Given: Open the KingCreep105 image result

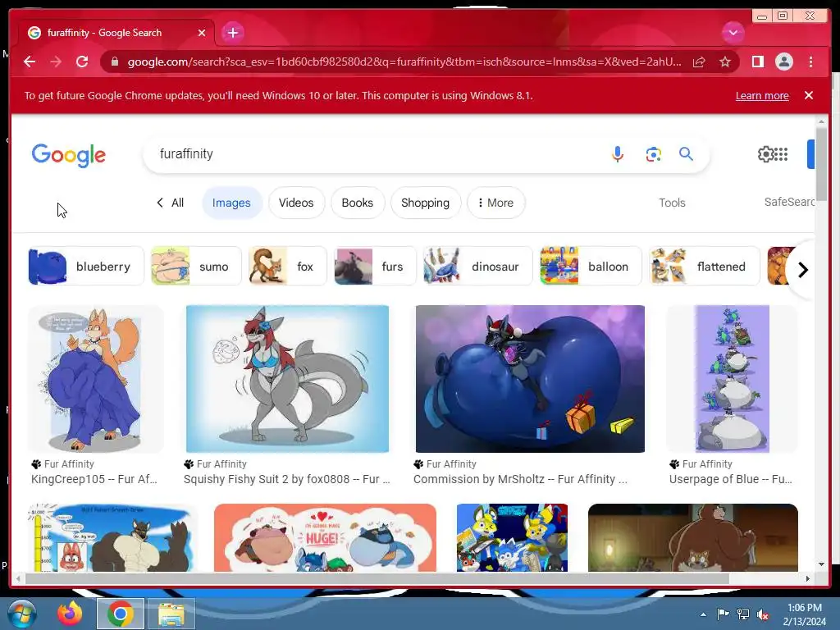Looking at the screenshot, I should [x=95, y=379].
